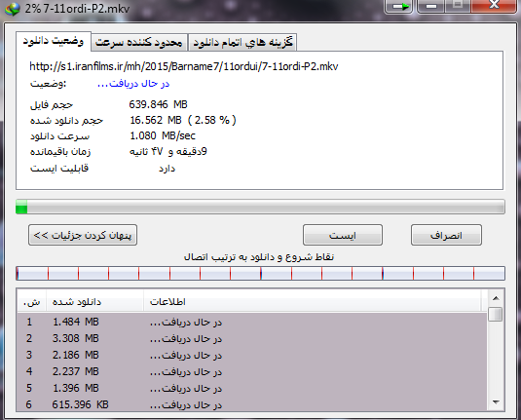
Task: Click the ایست pause button
Action: point(343,235)
